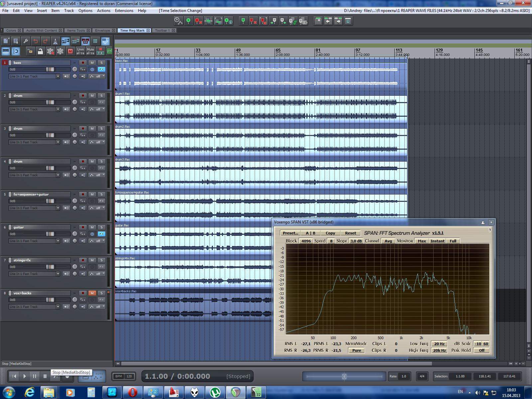Switch to the Envelope toolbar tab
The width and height of the screenshot is (532, 399).
pyautogui.click(x=102, y=30)
